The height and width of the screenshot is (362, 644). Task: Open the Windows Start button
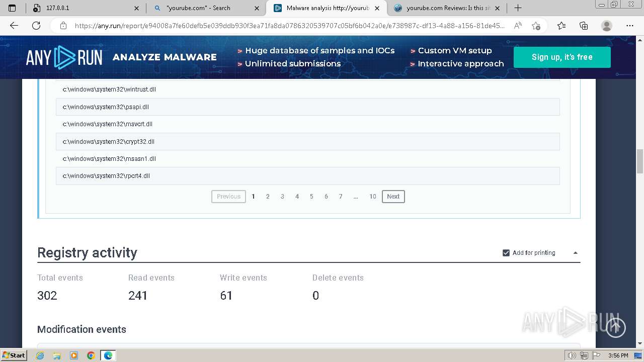coord(14,355)
